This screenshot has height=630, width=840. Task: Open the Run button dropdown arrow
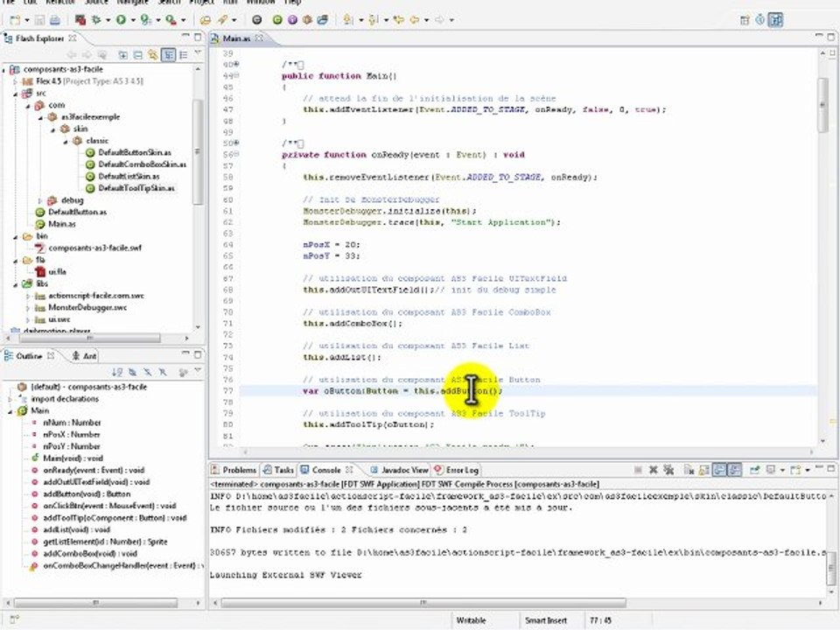[x=132, y=19]
